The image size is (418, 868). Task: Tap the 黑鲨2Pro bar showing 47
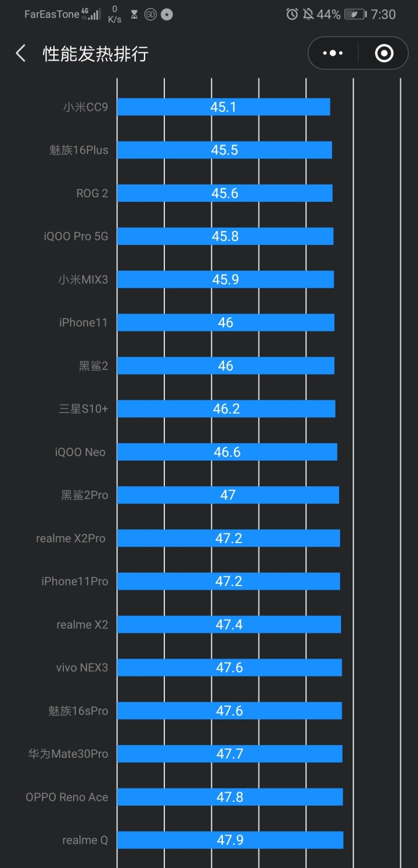228,495
